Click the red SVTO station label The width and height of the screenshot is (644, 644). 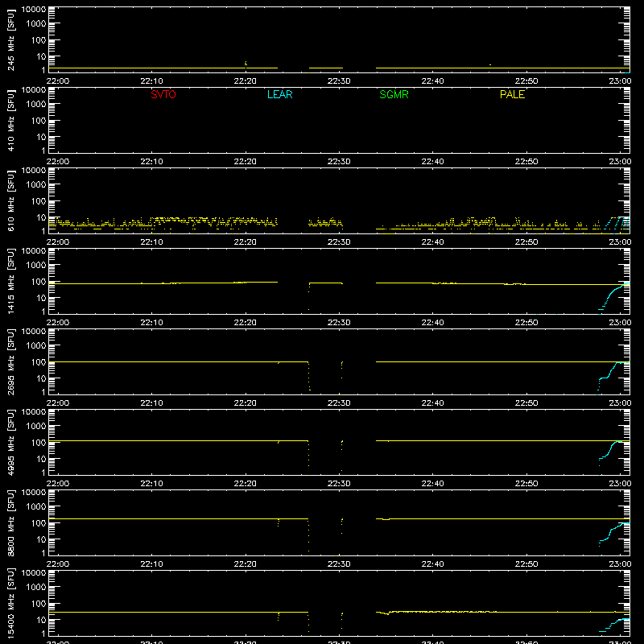[163, 94]
